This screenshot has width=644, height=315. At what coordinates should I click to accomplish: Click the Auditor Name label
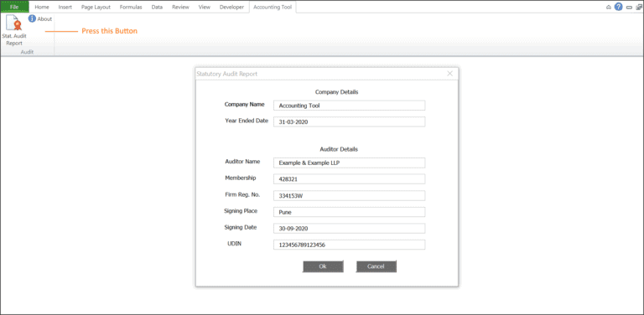[242, 162]
